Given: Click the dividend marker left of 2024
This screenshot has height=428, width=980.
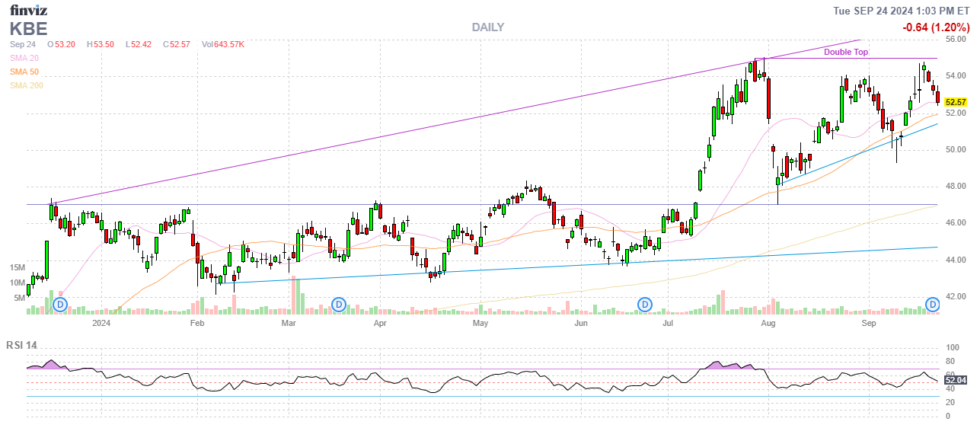Looking at the screenshot, I should [x=61, y=305].
